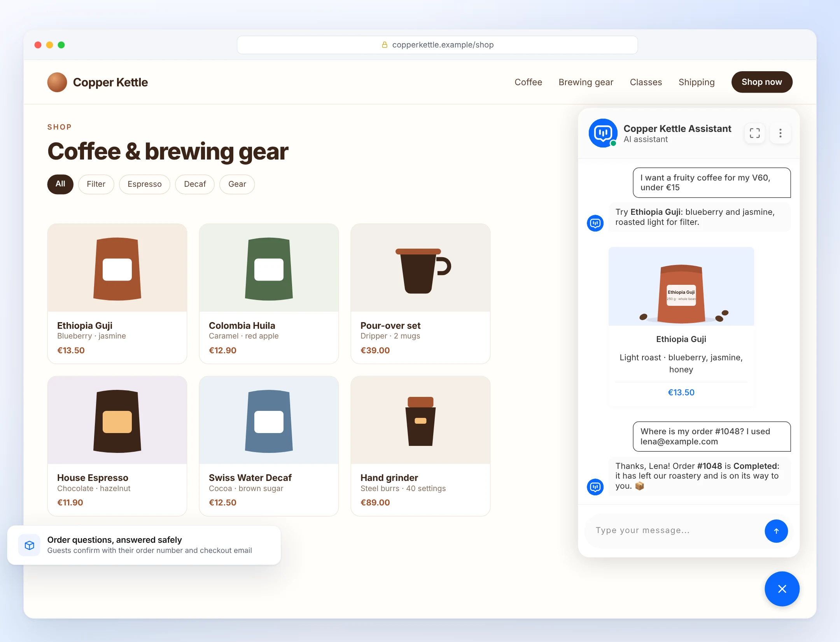Click the €89.00 Hand grinder price
The image size is (840, 642).
click(x=375, y=503)
